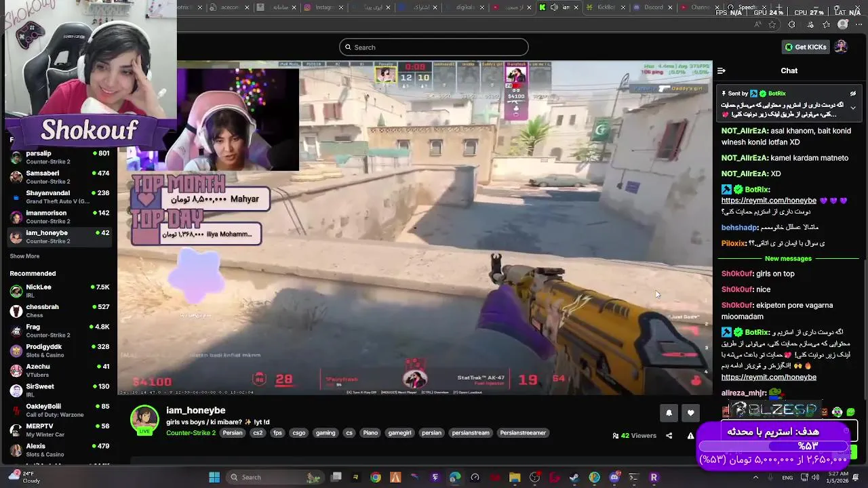868x488 pixels.
Task: Open chessbrah recommended channel
Action: [60, 310]
